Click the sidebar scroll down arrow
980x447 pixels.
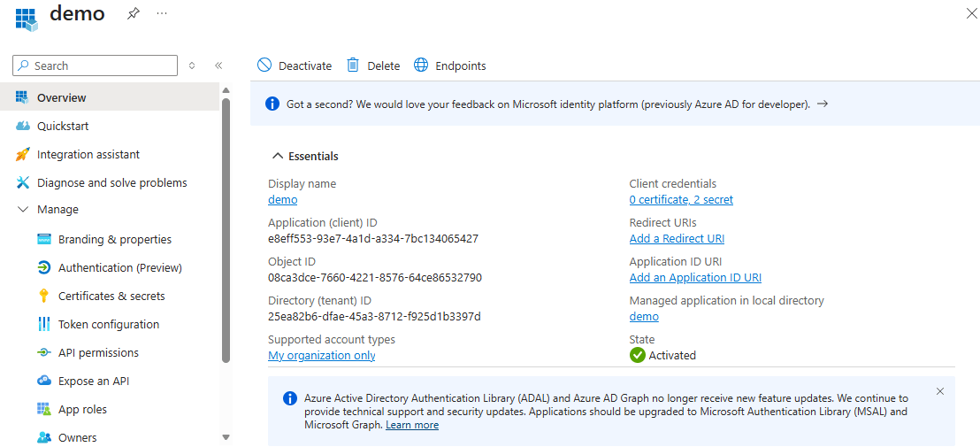226,437
